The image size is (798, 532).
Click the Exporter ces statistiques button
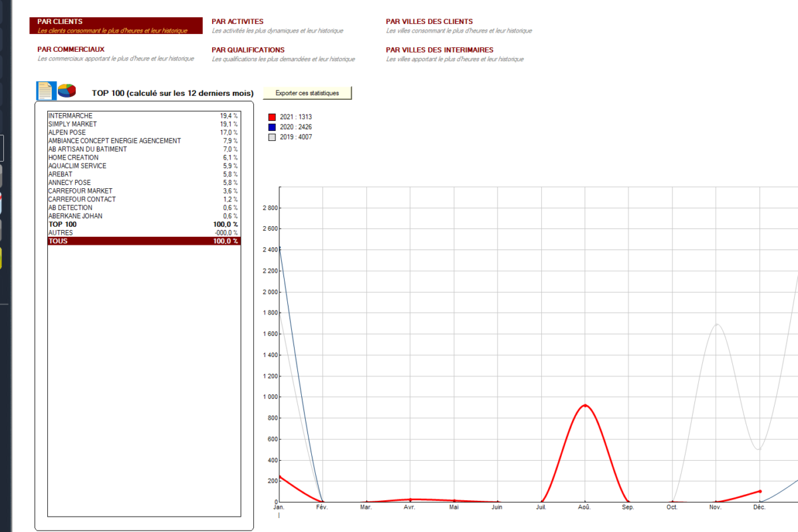click(x=307, y=93)
